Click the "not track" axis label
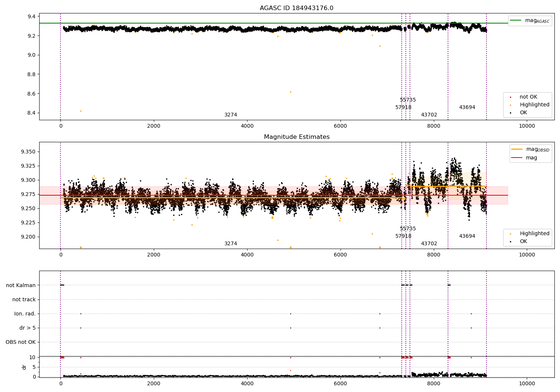This screenshot has height=392, width=560. 24,299
